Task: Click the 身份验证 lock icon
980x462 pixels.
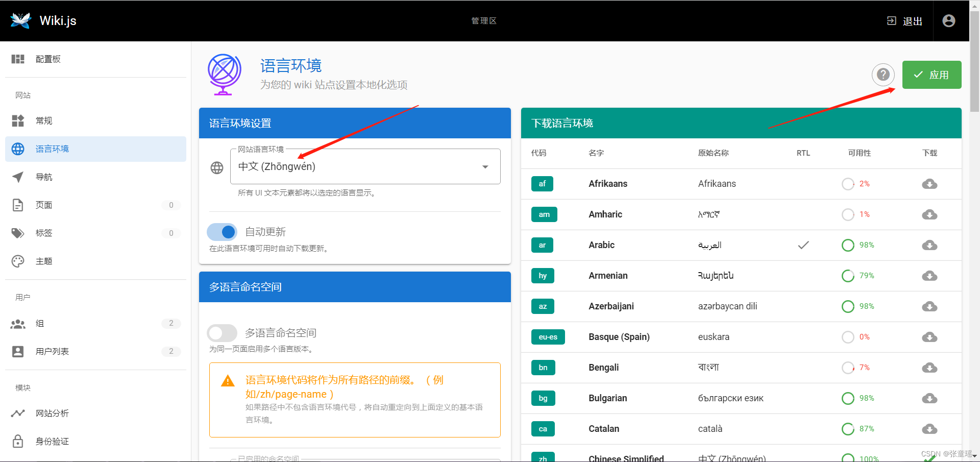Action: [x=17, y=441]
